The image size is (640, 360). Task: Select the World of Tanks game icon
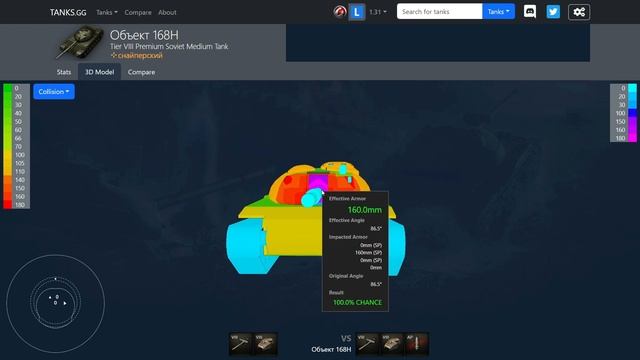tap(340, 12)
